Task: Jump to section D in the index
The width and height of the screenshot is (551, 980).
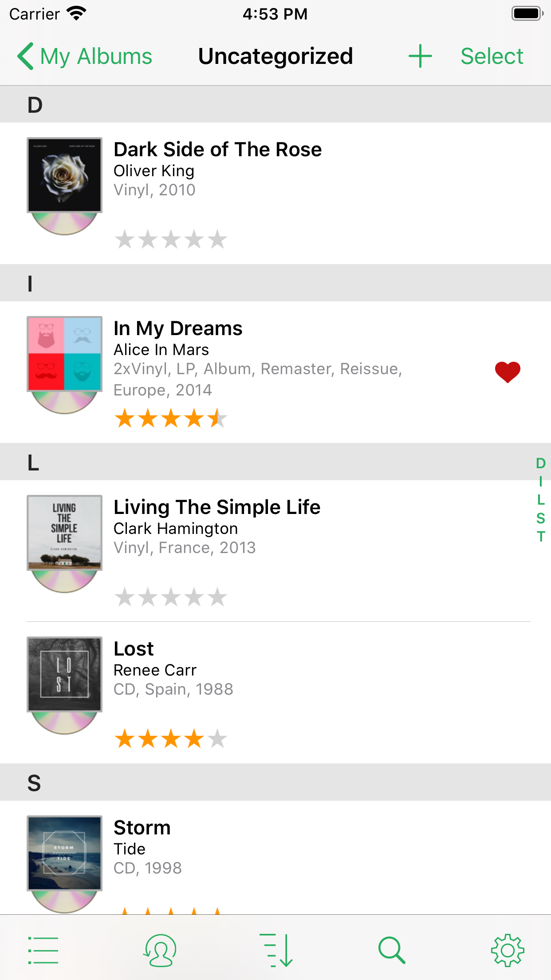Action: click(x=540, y=463)
